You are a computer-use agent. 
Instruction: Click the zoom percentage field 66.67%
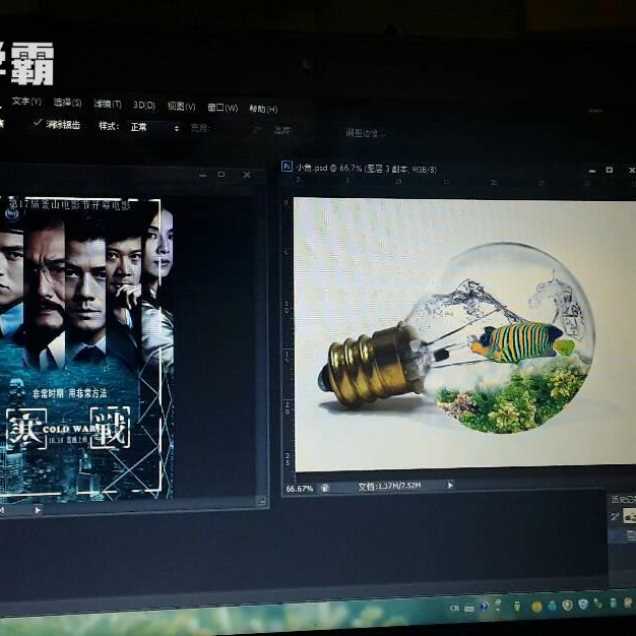[299, 489]
